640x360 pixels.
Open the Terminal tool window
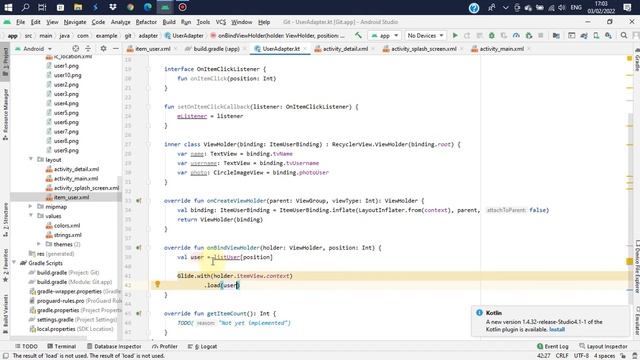tap(62, 347)
